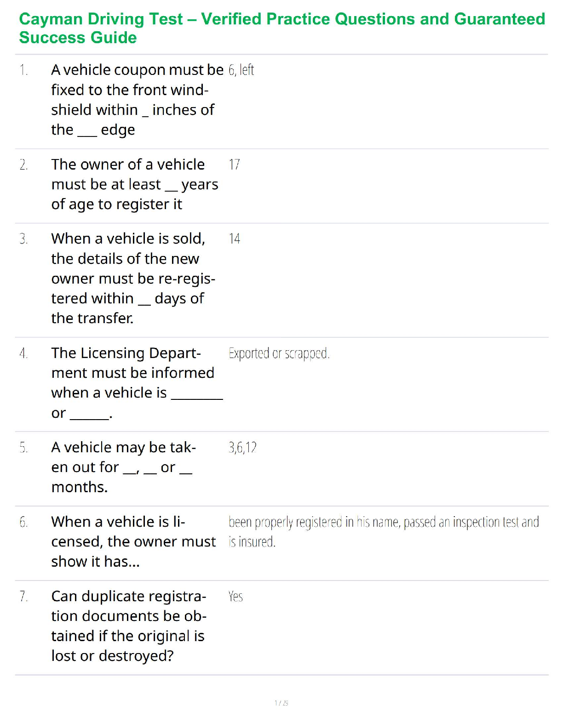Click the Licensing Department question text
The height and width of the screenshot is (728, 563).
pos(137,383)
